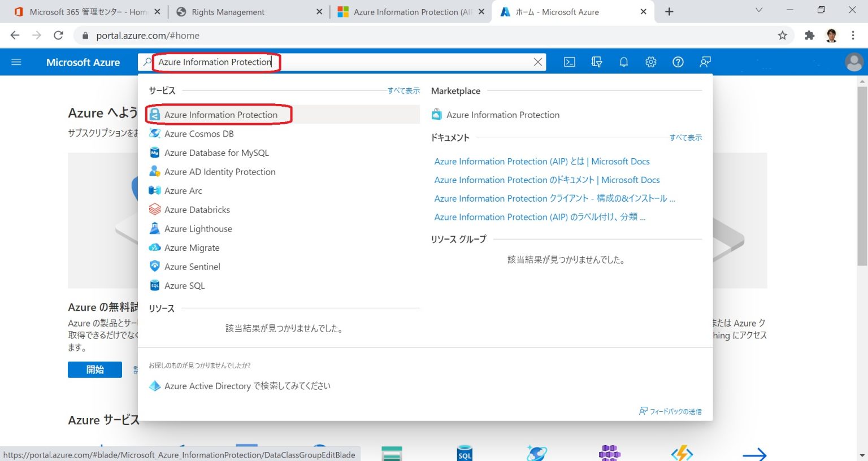The height and width of the screenshot is (461, 868).
Task: Clear the search box with X
Action: tap(538, 62)
